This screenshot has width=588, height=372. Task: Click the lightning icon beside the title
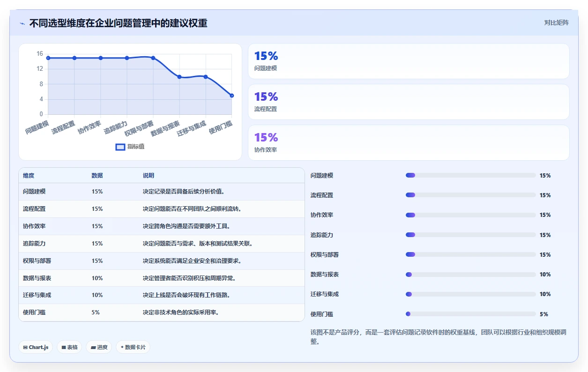[x=22, y=23]
